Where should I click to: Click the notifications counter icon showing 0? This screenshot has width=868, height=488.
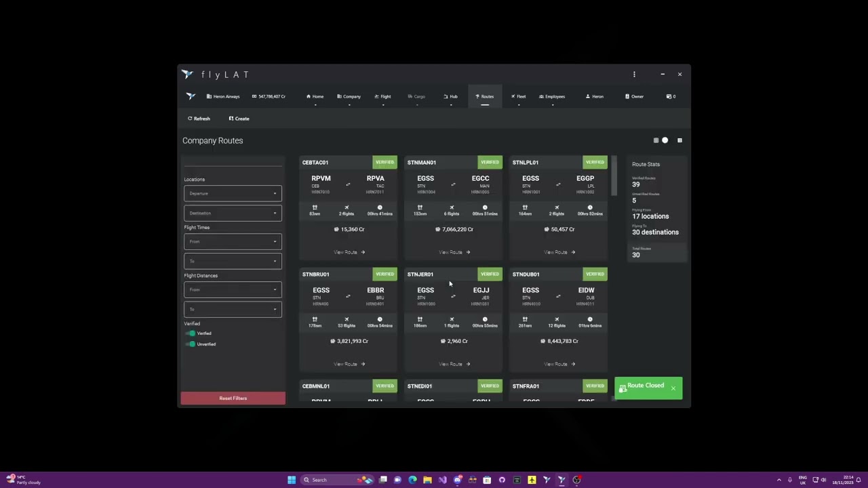[x=671, y=96]
